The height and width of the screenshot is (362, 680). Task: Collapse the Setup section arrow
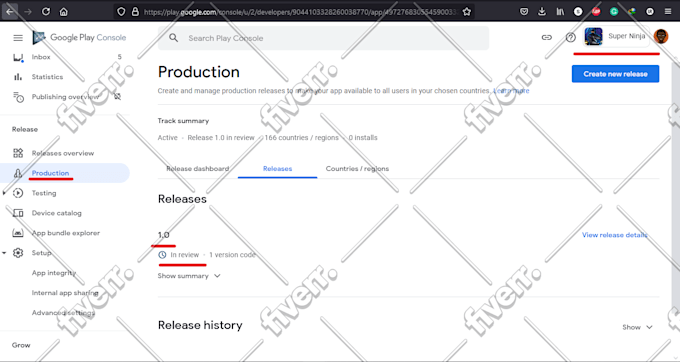4,253
